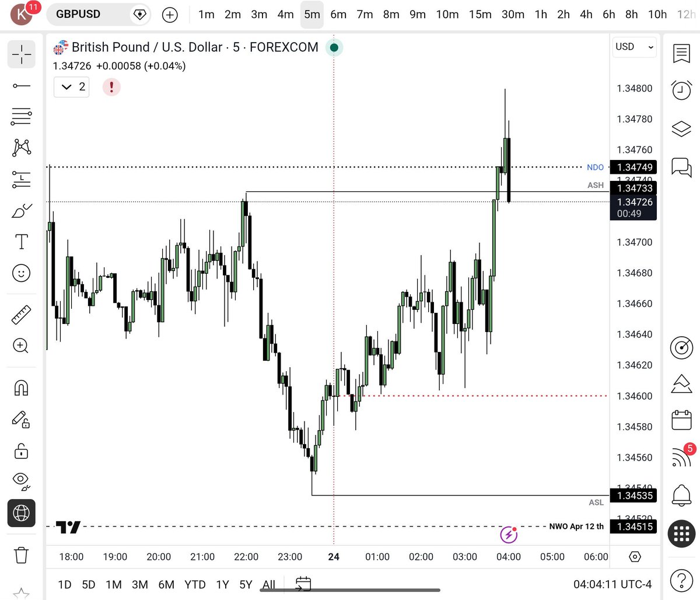Viewport: 700px width, 600px height.
Task: Set the date range to 1M
Action: 114,584
